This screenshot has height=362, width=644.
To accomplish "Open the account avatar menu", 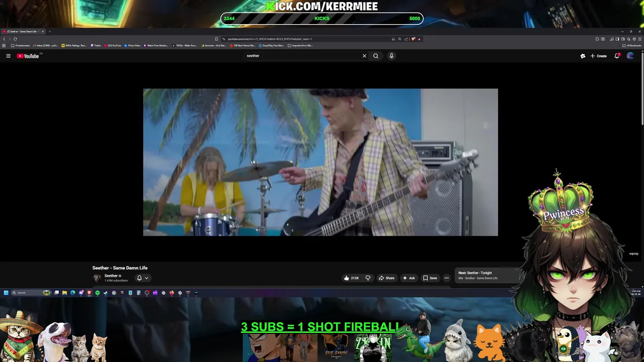I will [630, 56].
